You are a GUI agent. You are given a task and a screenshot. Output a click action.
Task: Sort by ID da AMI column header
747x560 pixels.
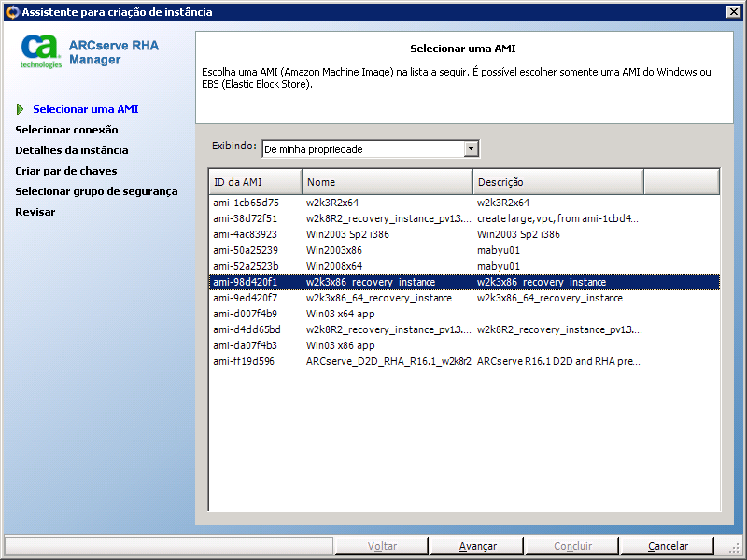pyautogui.click(x=255, y=182)
